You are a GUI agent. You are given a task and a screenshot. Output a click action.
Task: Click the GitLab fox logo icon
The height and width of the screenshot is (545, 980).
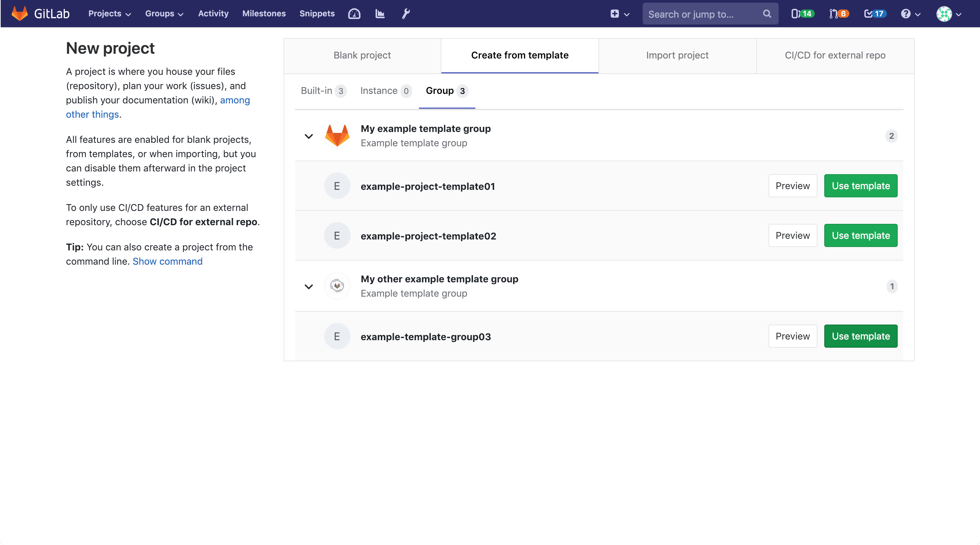point(19,13)
